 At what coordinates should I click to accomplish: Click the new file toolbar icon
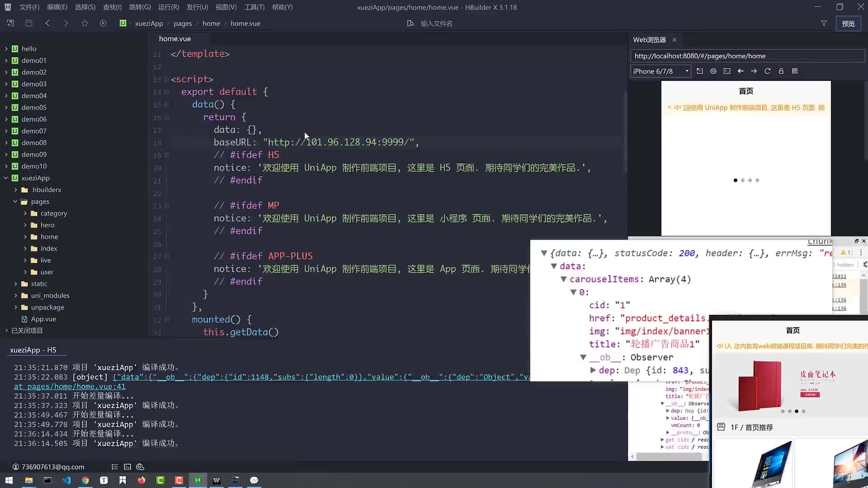pos(10,23)
